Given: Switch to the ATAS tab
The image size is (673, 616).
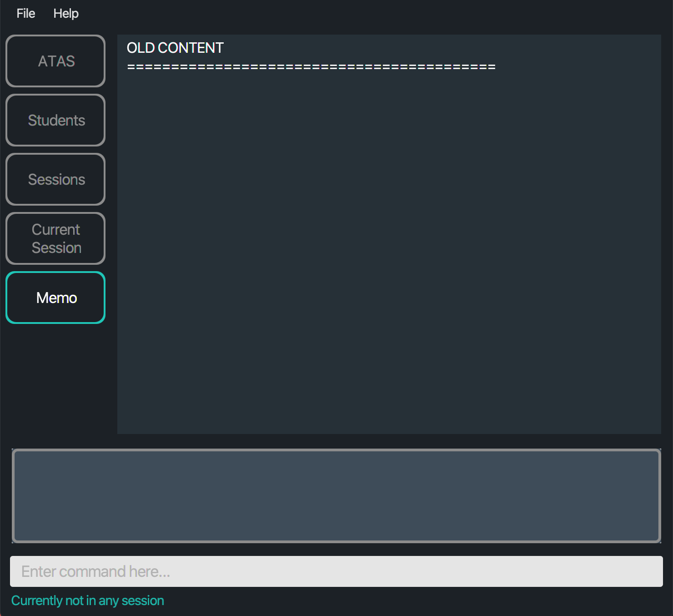Looking at the screenshot, I should coord(55,61).
